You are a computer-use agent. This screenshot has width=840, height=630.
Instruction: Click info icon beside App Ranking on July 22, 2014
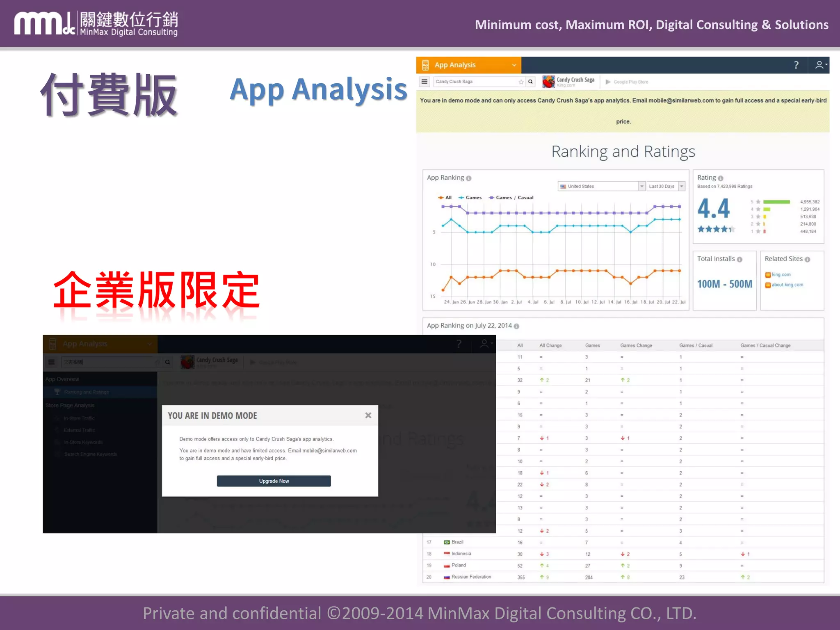coord(516,326)
